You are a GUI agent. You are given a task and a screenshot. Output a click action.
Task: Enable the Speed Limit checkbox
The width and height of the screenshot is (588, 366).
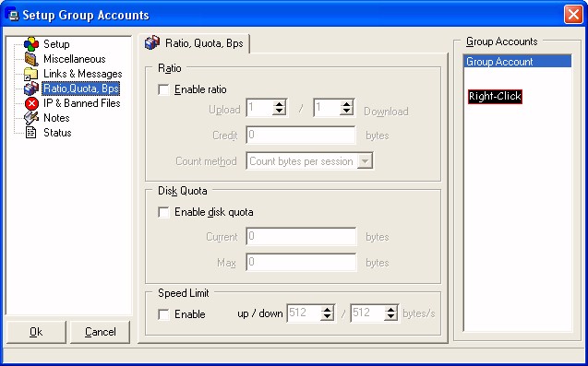pyautogui.click(x=163, y=314)
